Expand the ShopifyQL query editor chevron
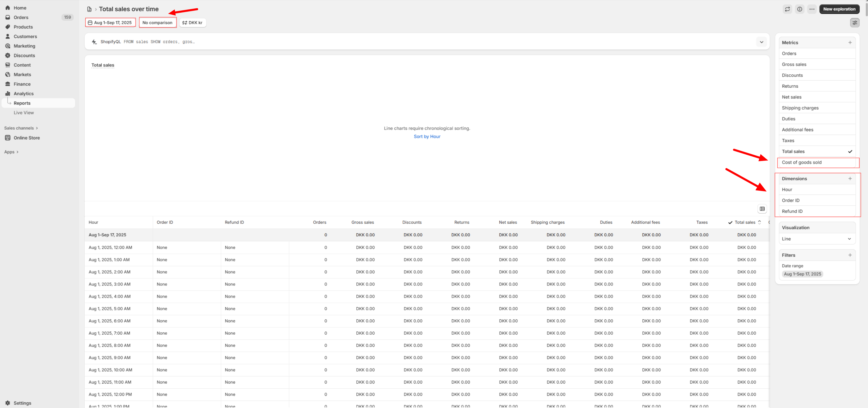The width and height of the screenshot is (868, 408). click(x=761, y=42)
